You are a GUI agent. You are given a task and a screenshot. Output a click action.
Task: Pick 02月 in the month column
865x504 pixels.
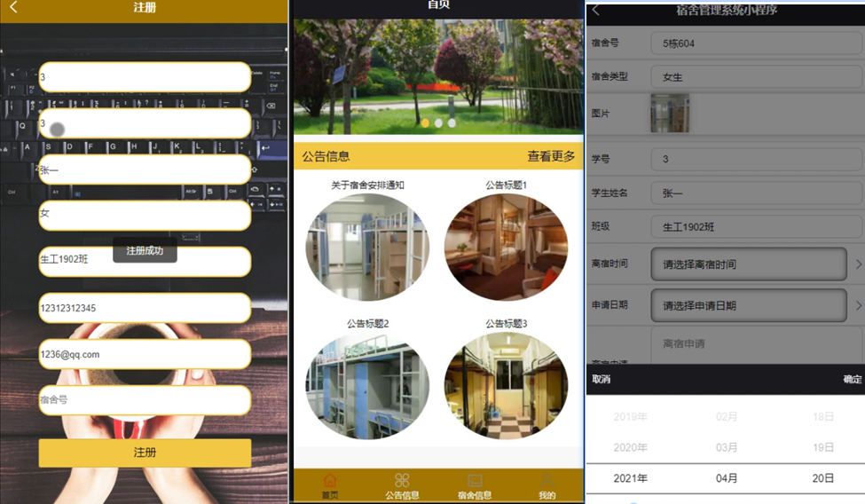pyautogui.click(x=726, y=417)
